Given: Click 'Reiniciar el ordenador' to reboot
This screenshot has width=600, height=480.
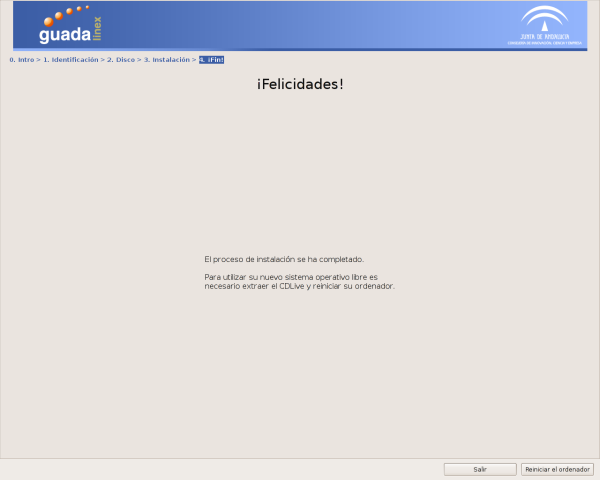Looking at the screenshot, I should click(558, 469).
